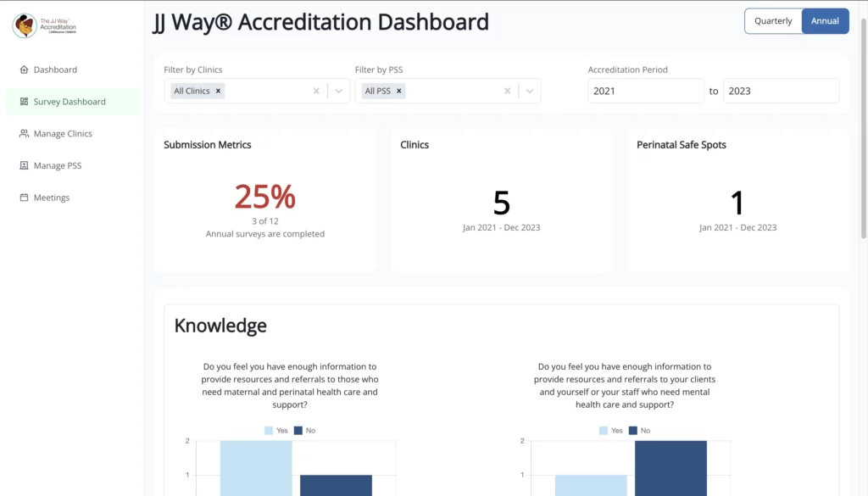
Task: Open the Survey Dashboard menu item
Action: tap(72, 101)
